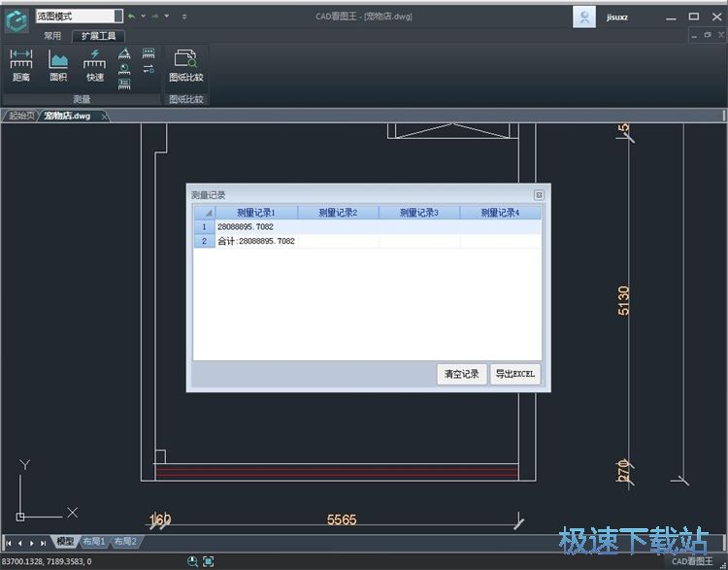Select the dotted ruler measure icon
Screen dimensions: 728x570
pos(149,53)
